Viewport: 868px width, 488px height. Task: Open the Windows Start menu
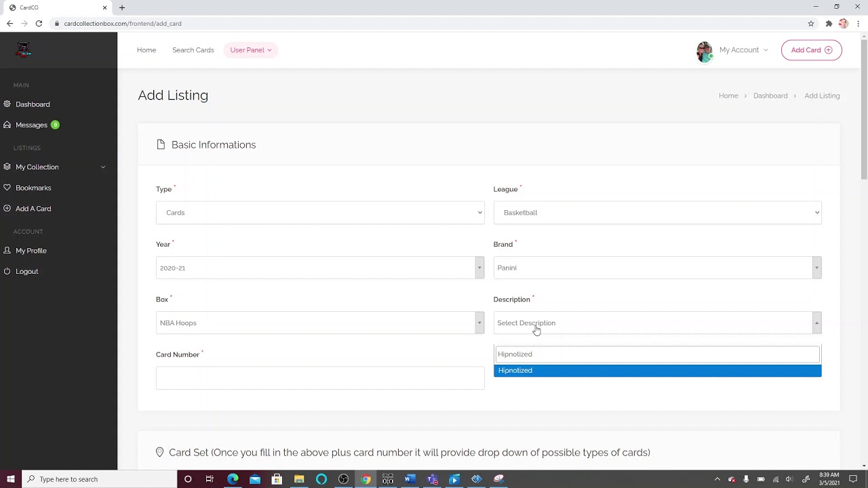click(11, 479)
